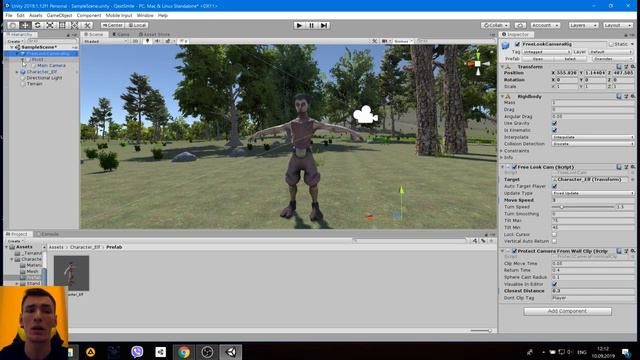Uncheck Is Kinematic
640x360 pixels.
pos(554,130)
